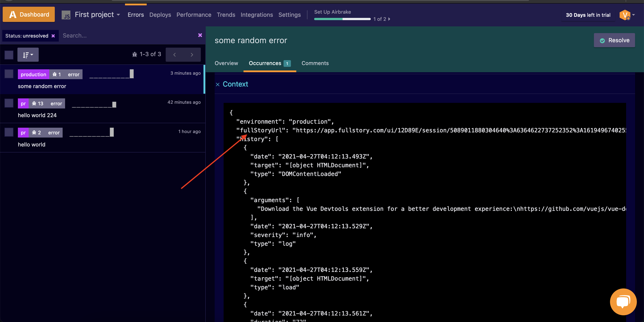
Task: Click the 3 minutes ago timestamp
Action: point(185,73)
